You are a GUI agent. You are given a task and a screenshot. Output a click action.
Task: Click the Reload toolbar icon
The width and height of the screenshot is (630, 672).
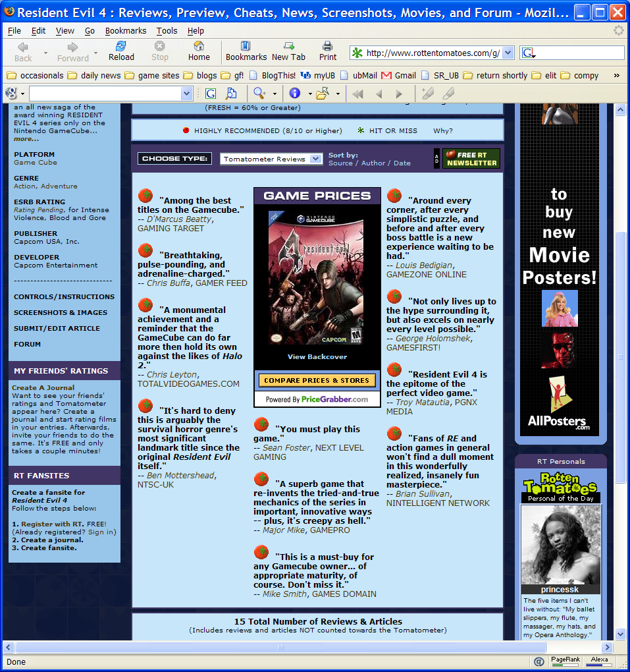point(120,51)
